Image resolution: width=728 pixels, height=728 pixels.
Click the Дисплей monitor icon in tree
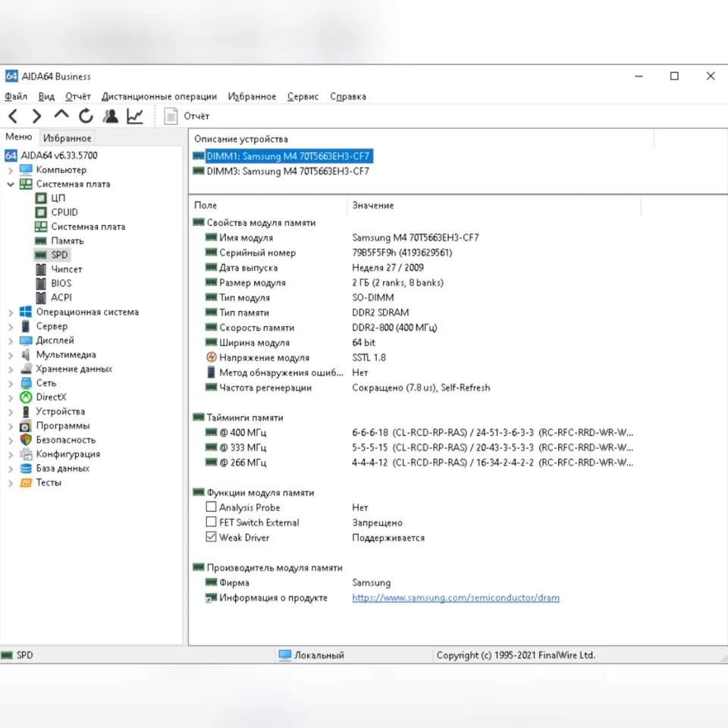(x=26, y=340)
